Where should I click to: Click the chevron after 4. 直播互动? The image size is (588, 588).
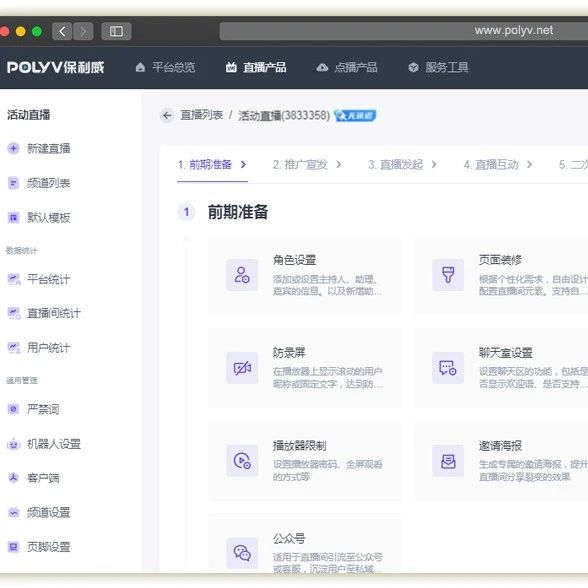pos(529,164)
